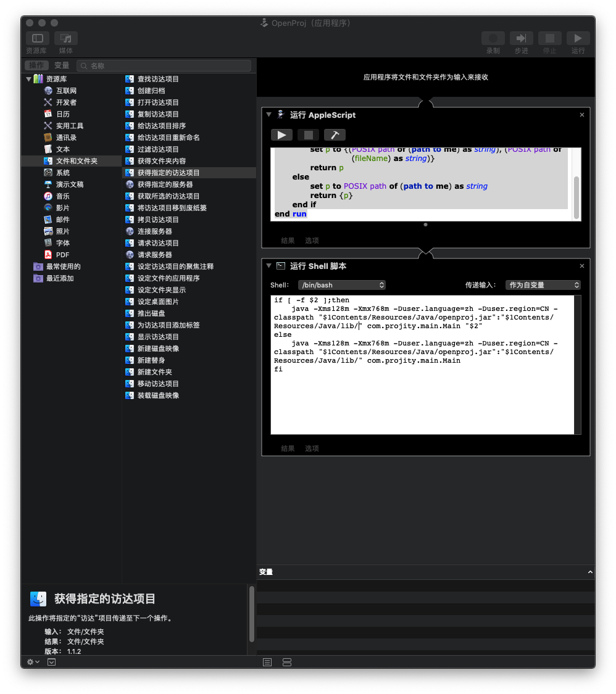The image size is (616, 694).
Task: Click the 录制 record button
Action: point(493,38)
